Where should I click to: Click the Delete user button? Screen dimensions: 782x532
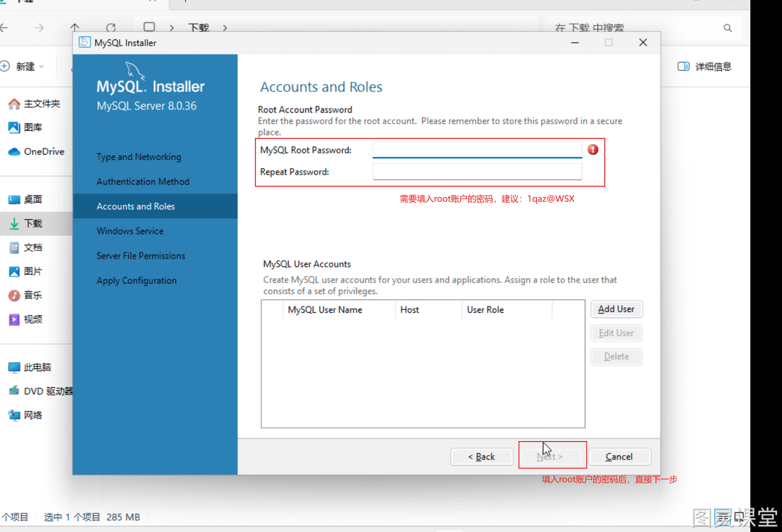pos(616,357)
